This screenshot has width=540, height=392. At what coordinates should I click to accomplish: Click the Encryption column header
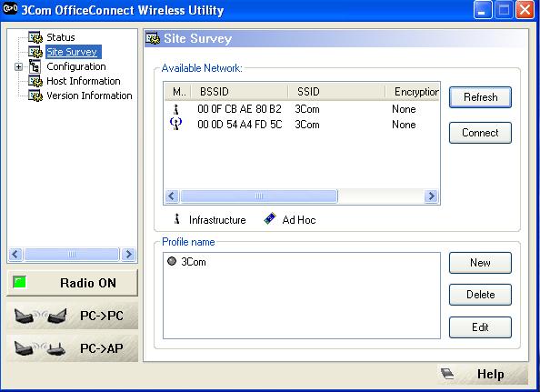pyautogui.click(x=412, y=92)
